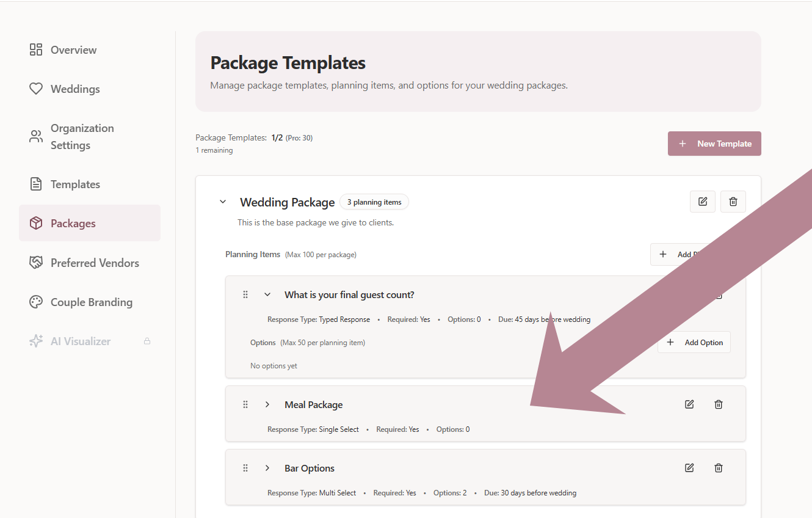The width and height of the screenshot is (812, 518).
Task: Click drag handle for guest count item
Action: [245, 294]
